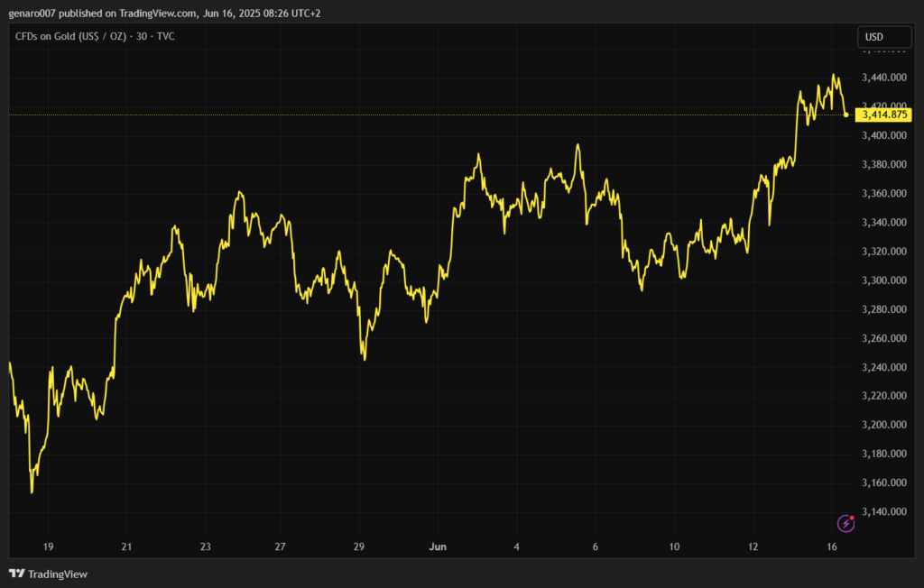The height and width of the screenshot is (588, 924).
Task: Click the TradingView logo at bottom left
Action: pos(48,574)
